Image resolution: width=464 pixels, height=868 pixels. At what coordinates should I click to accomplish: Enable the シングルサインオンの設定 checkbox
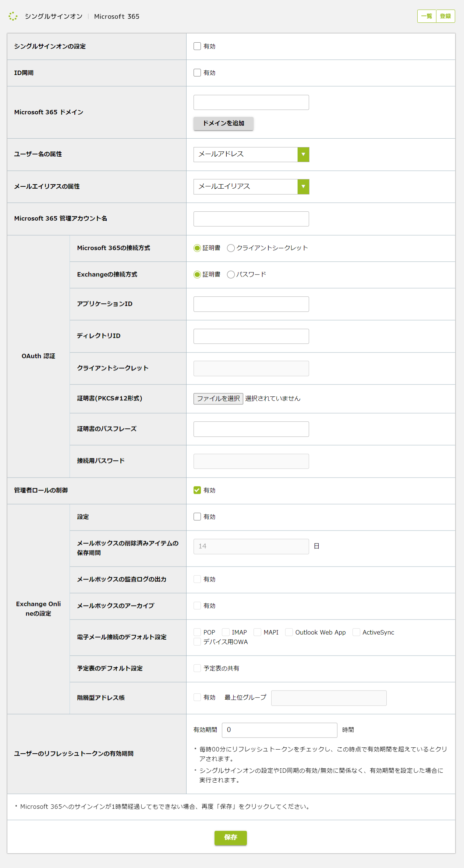point(197,46)
